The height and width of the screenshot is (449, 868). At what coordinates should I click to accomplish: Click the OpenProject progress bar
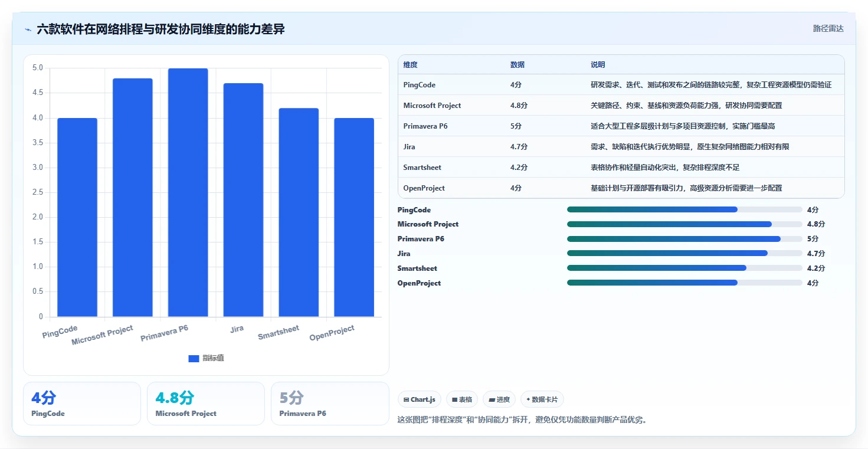(684, 283)
